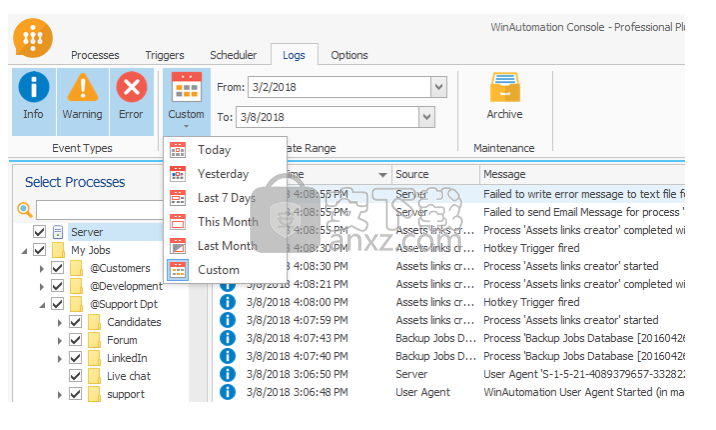Uncheck the @Development checkbox

(58, 286)
